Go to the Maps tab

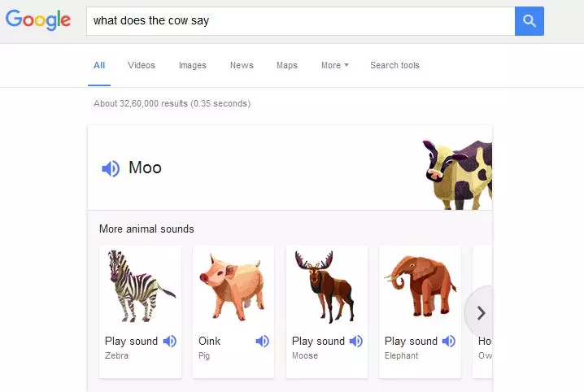287,65
